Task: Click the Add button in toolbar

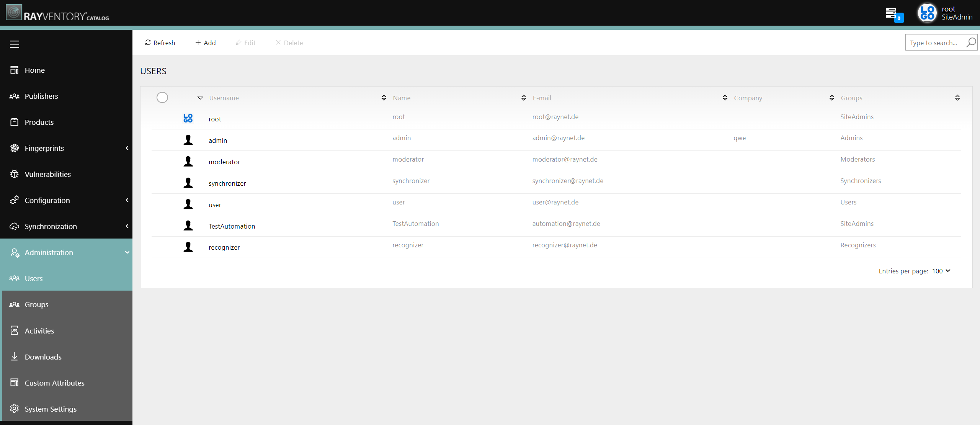Action: point(205,42)
